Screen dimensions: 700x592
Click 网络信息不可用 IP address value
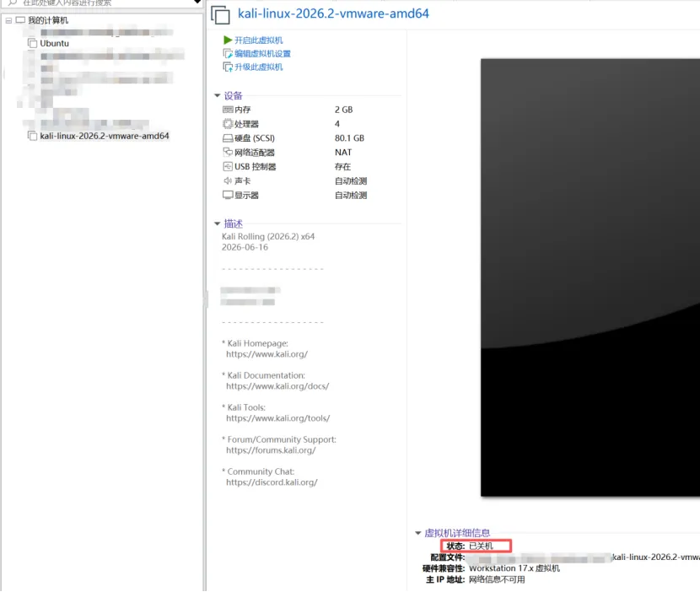click(497, 579)
